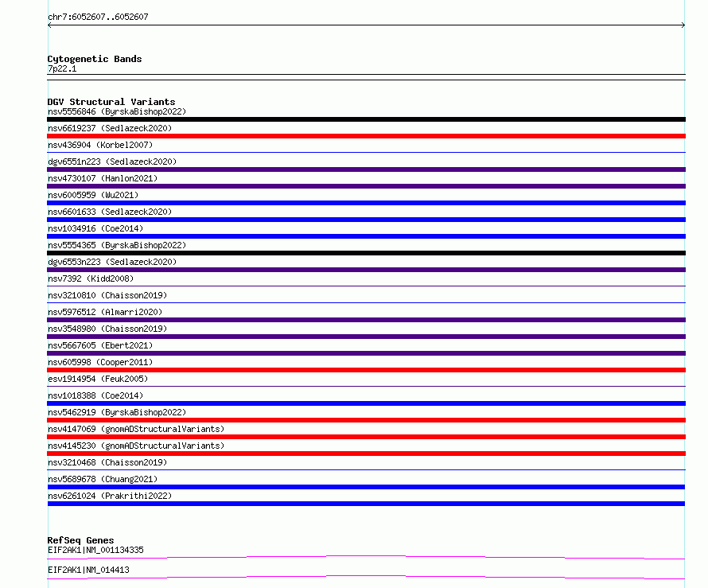Click variant nsv5689678 (Chuang2021)
Viewport: 708px width, 588px height.
pos(103,479)
